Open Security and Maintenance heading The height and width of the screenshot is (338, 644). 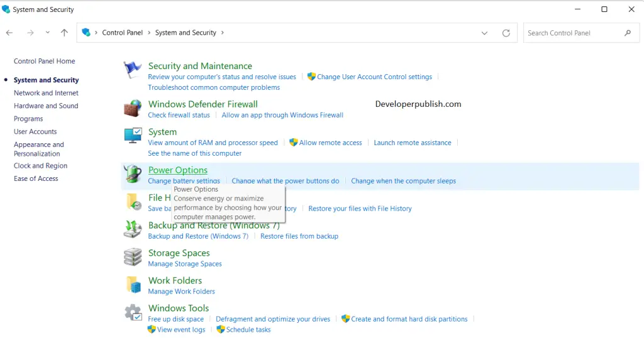[200, 66]
